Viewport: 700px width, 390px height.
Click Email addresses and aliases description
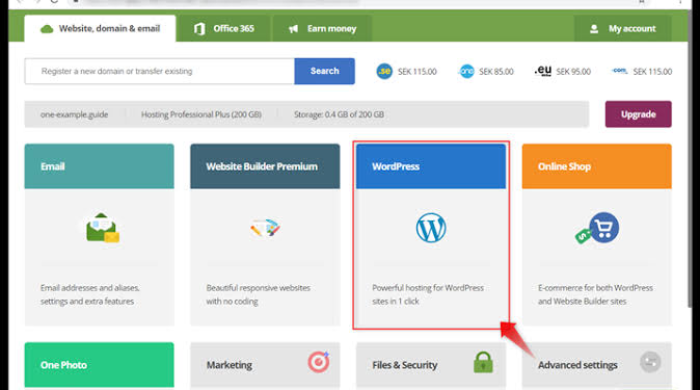pos(90,295)
